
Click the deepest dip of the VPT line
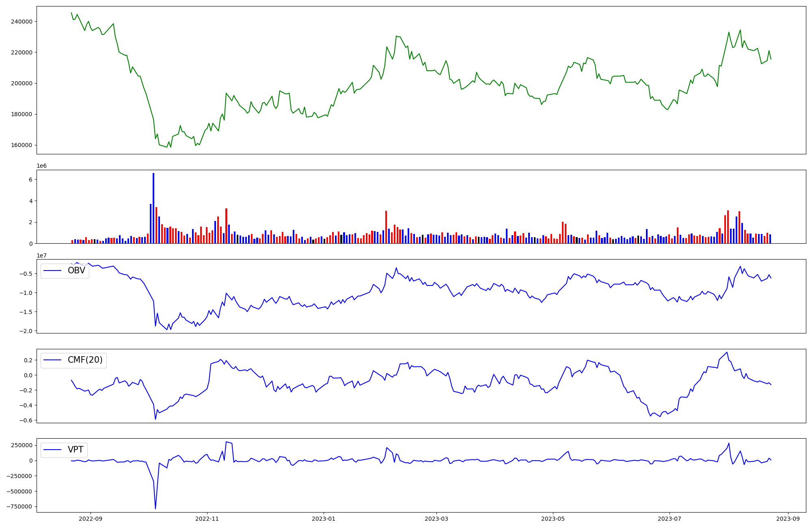tap(155, 508)
